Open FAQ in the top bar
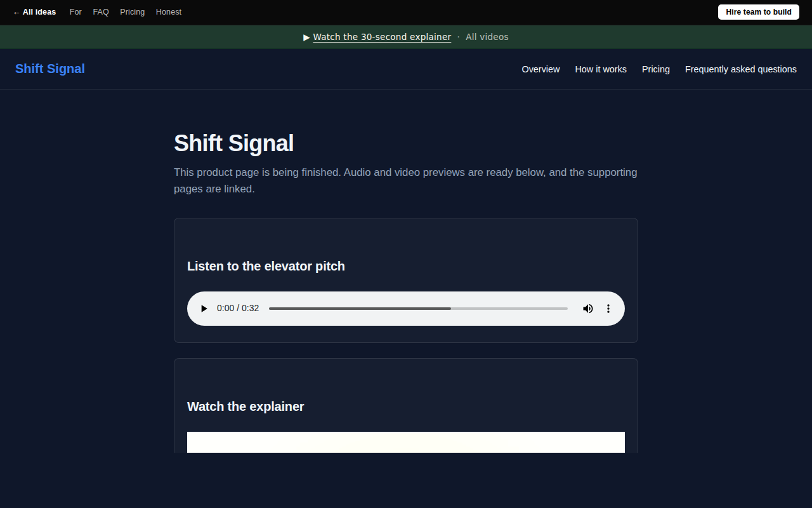This screenshot has height=508, width=812. tap(101, 12)
